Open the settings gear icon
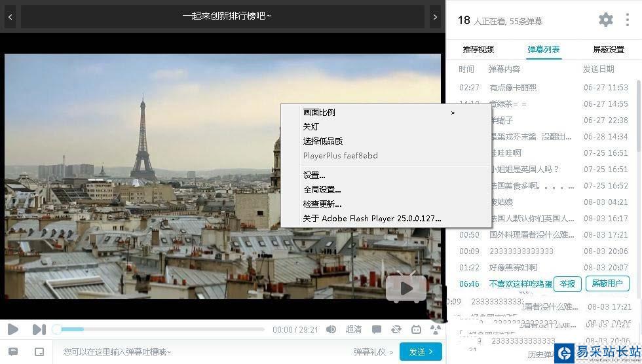This screenshot has height=364, width=642. click(x=605, y=19)
